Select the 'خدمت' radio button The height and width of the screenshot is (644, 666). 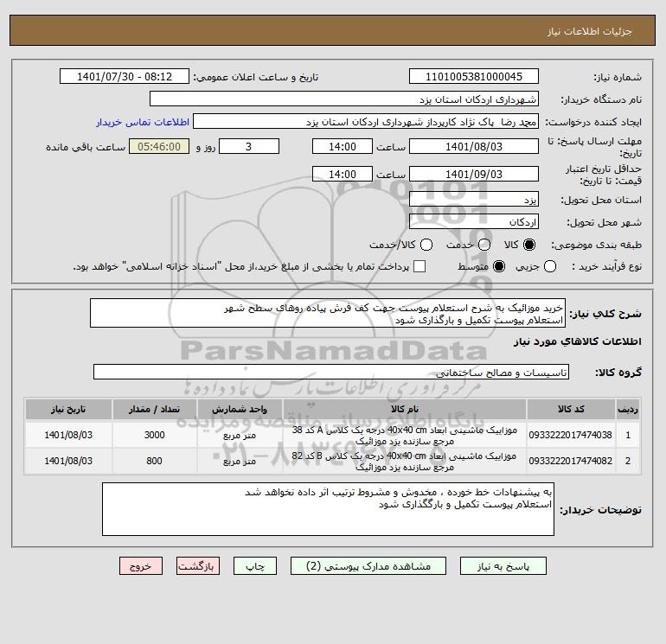[484, 245]
